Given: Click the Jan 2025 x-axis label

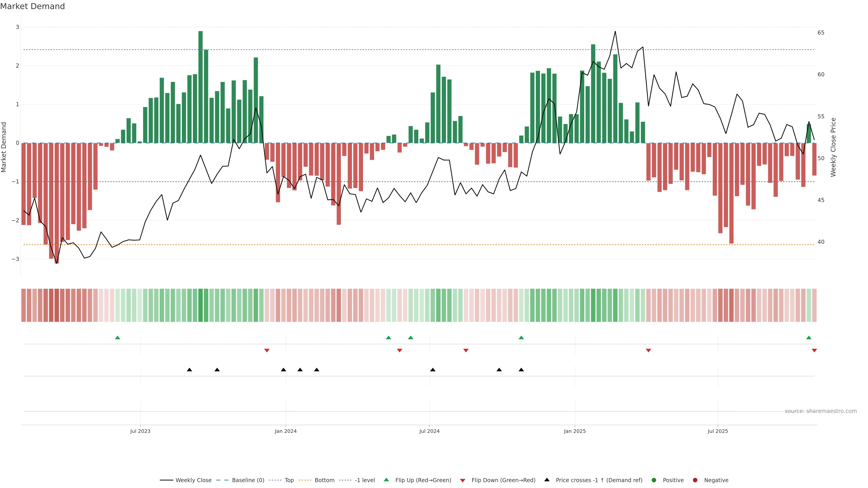Looking at the screenshot, I should click(x=575, y=431).
